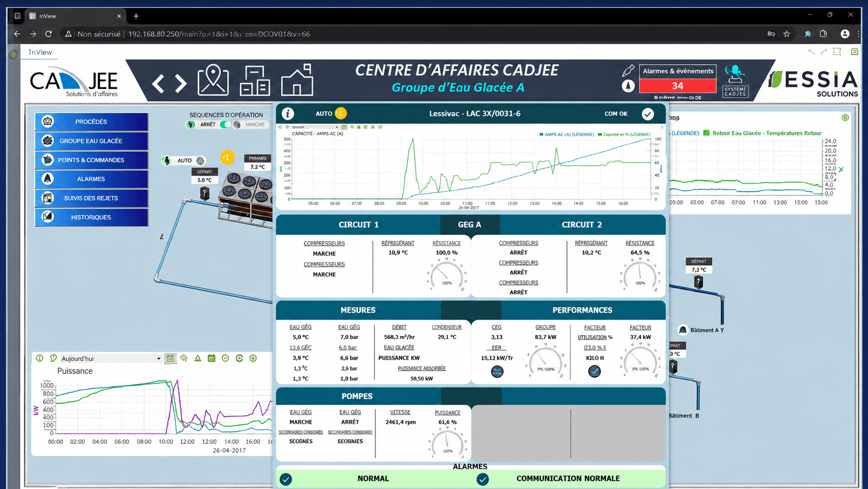Click the alarm bell icon beside alarm counter
This screenshot has width=868, height=489.
coord(628,86)
